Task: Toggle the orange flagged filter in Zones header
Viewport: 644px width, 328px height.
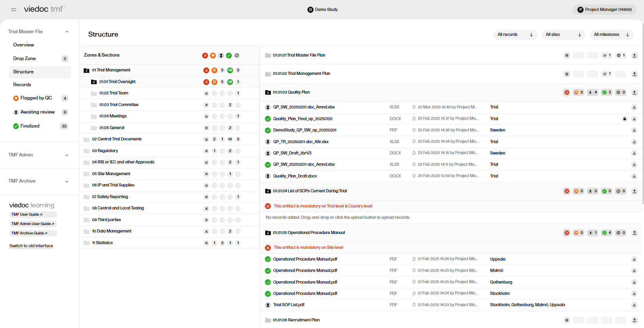Action: 213,55
